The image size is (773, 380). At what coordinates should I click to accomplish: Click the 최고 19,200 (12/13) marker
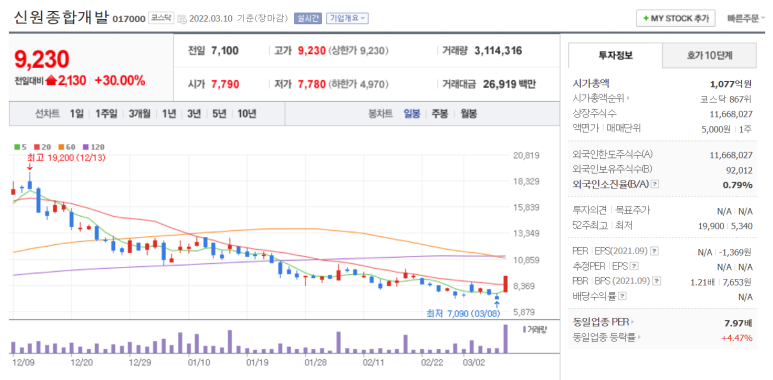[66, 158]
